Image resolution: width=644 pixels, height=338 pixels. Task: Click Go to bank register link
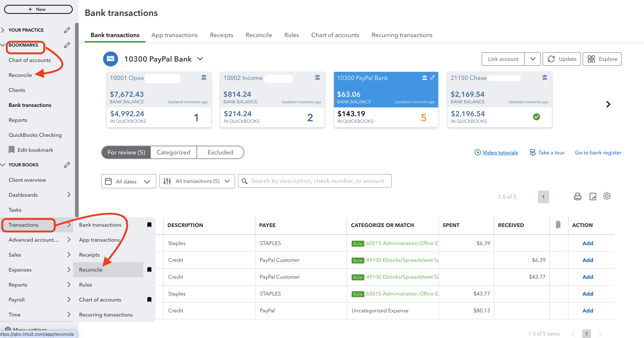point(598,153)
